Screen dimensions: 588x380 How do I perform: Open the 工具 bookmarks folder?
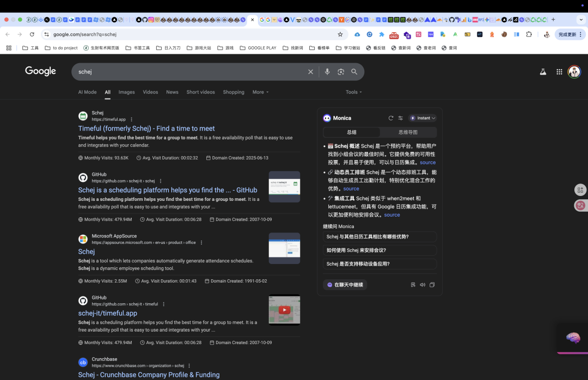(30, 48)
